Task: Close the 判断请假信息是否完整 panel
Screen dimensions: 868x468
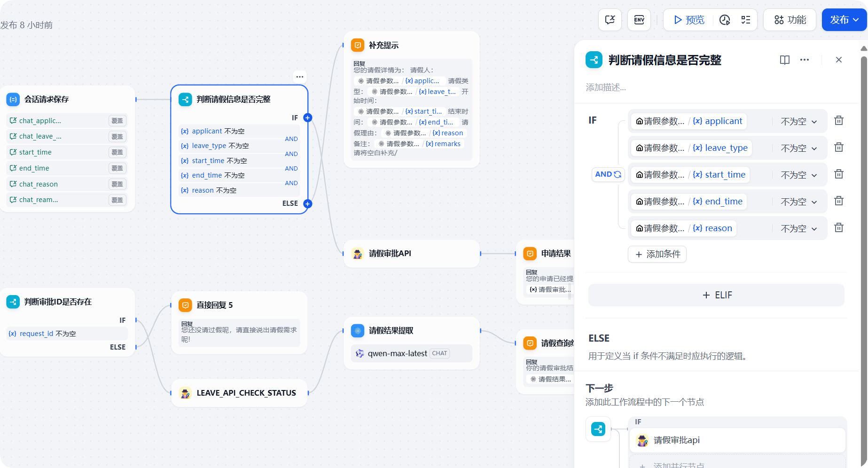Action: (x=839, y=60)
